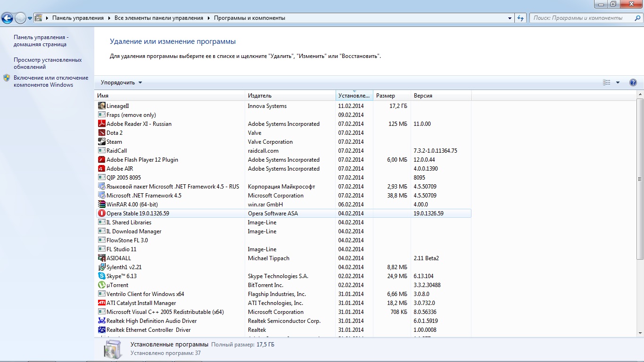Screen dimensions: 644x362
Task: Click the LineageII program icon
Action: [101, 106]
